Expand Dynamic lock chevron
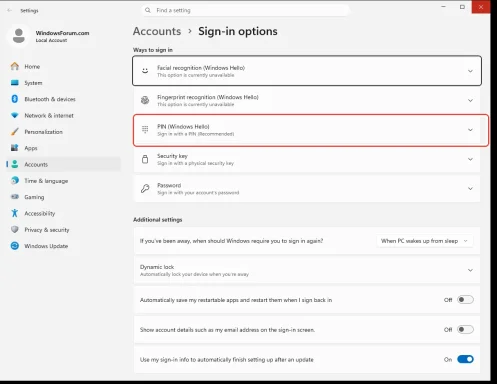Image resolution: width=497 pixels, height=384 pixels. pos(470,270)
